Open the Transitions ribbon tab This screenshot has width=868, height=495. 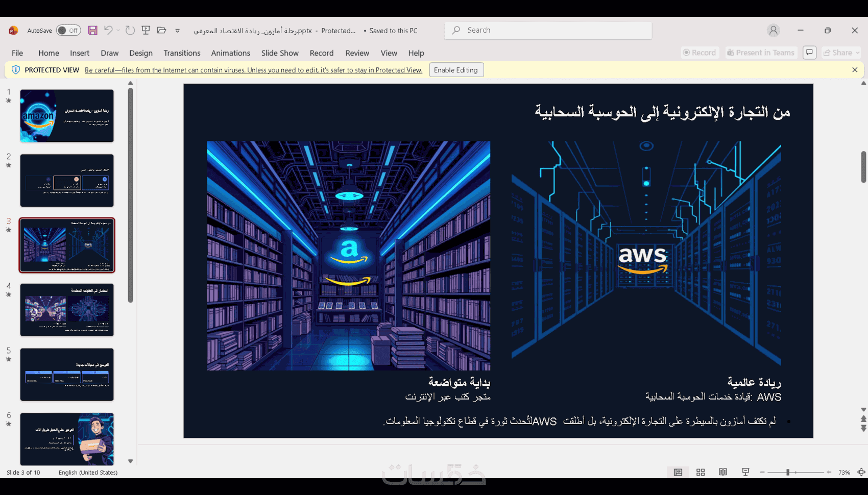182,53
